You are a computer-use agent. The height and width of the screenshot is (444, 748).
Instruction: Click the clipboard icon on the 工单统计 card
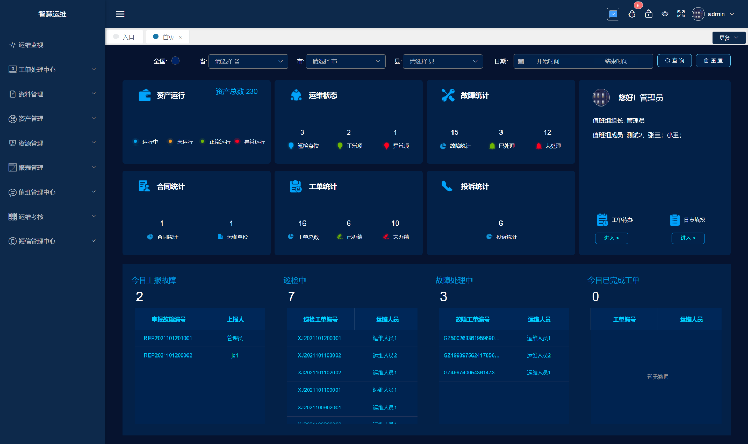(x=295, y=186)
